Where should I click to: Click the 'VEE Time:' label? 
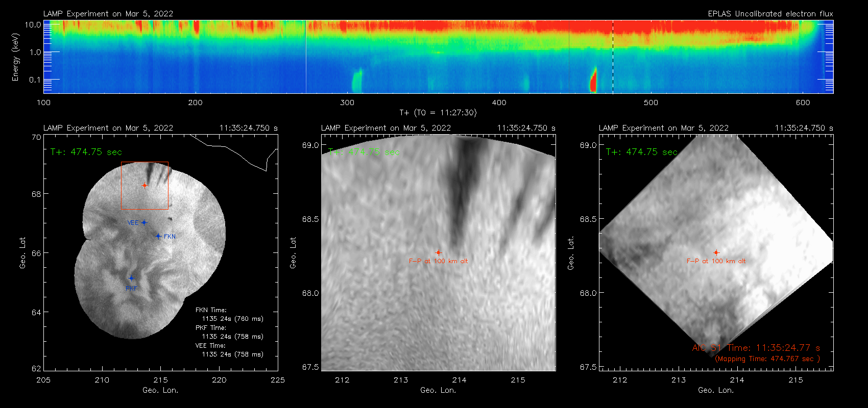click(211, 346)
